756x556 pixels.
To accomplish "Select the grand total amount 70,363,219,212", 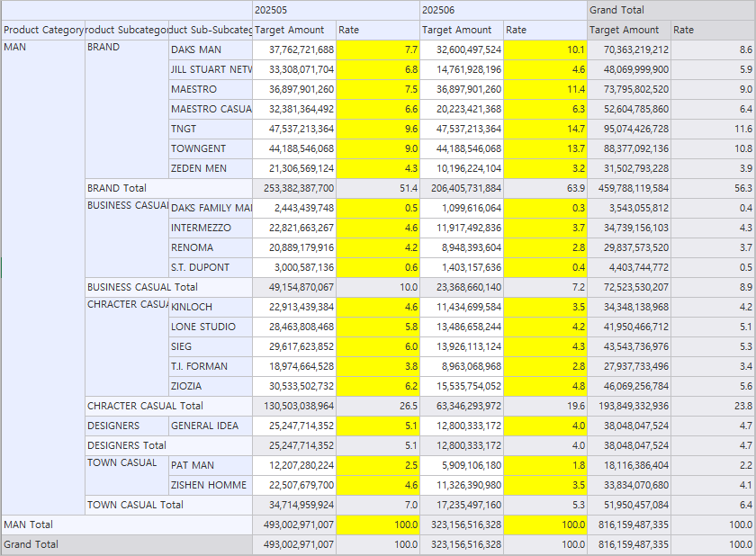I will coord(629,49).
